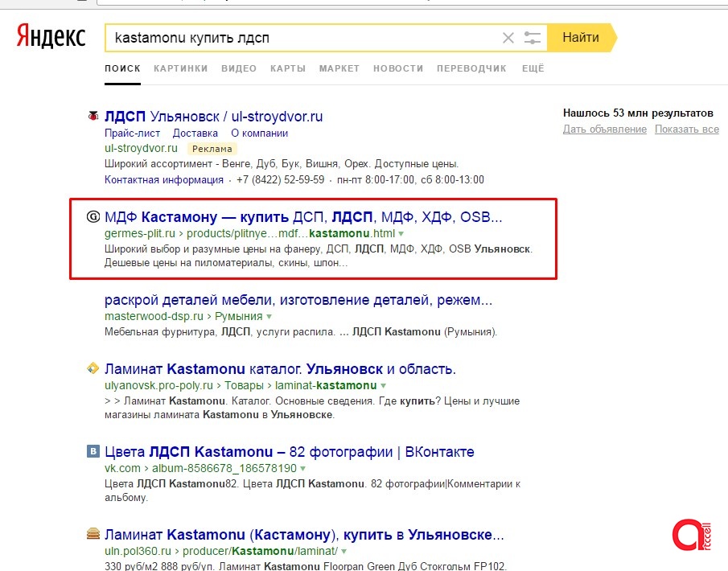Open 'Цвета ЛДСП Kastamonu' VKontakte result title
Image resolution: width=728 pixels, height=571 pixels.
[290, 452]
